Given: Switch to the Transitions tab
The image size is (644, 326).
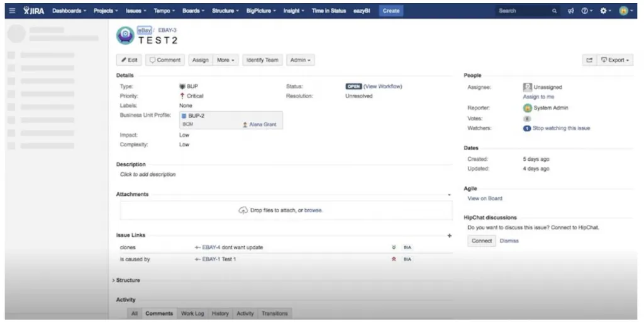Looking at the screenshot, I should [275, 313].
